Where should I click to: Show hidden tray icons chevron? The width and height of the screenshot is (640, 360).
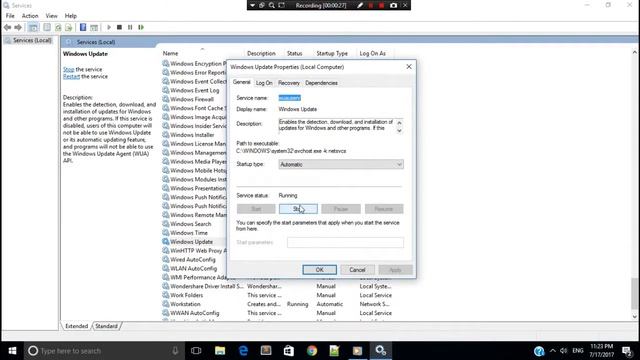coord(553,351)
